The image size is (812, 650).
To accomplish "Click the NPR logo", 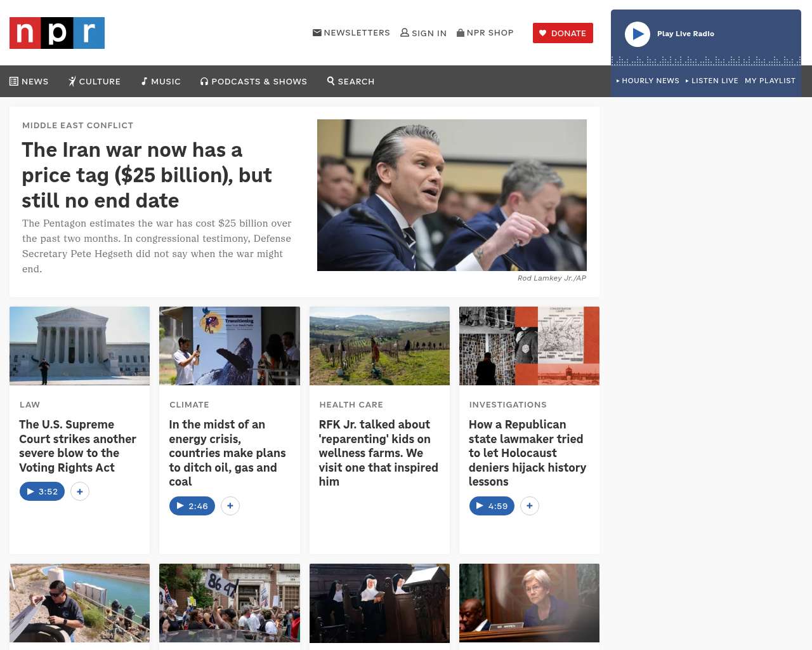I will coord(57,33).
